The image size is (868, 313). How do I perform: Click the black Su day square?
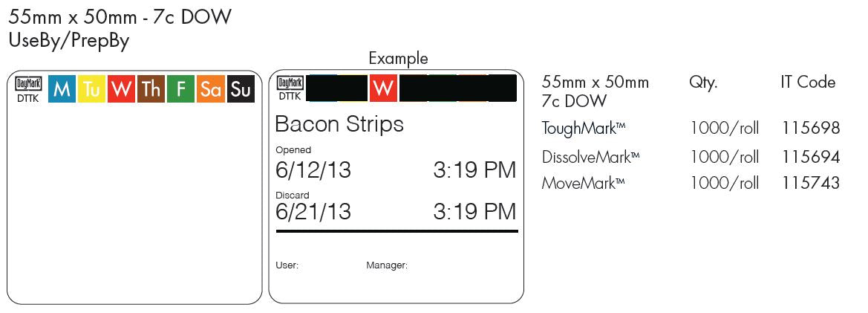241,90
